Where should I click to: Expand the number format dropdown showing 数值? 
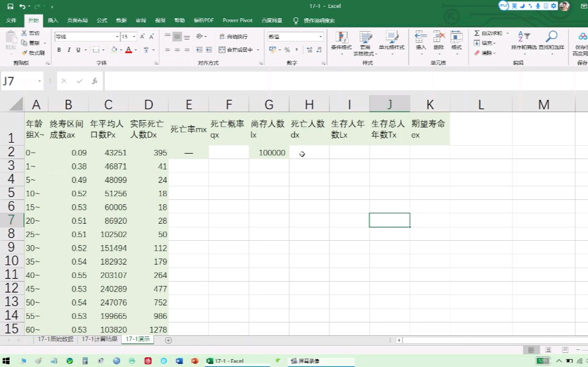[x=320, y=37]
